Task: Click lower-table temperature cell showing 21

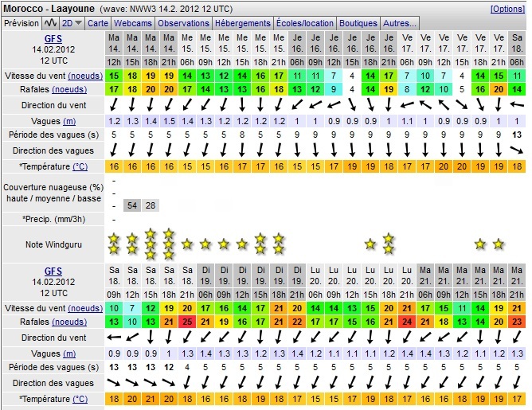Action: point(151,399)
